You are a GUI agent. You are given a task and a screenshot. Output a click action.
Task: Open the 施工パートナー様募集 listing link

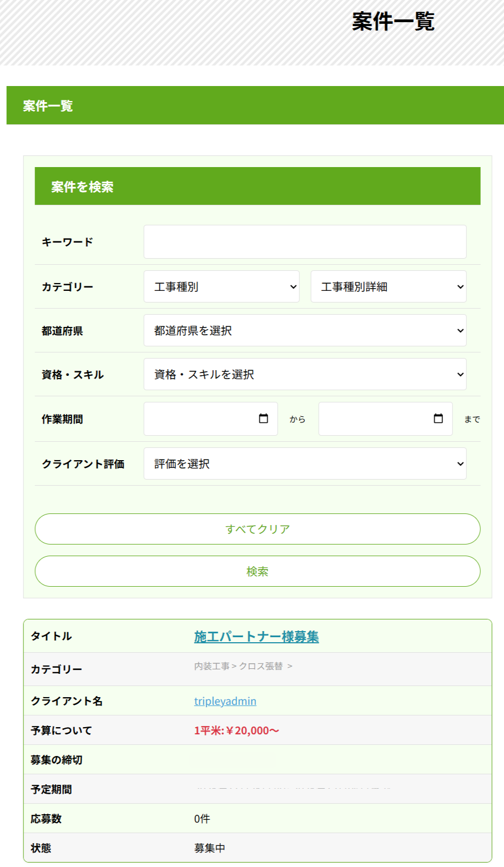[x=256, y=637]
